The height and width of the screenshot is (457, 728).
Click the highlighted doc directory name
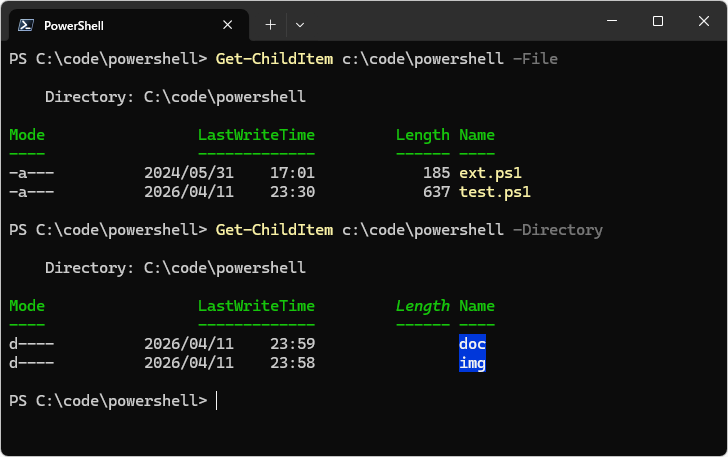point(472,344)
